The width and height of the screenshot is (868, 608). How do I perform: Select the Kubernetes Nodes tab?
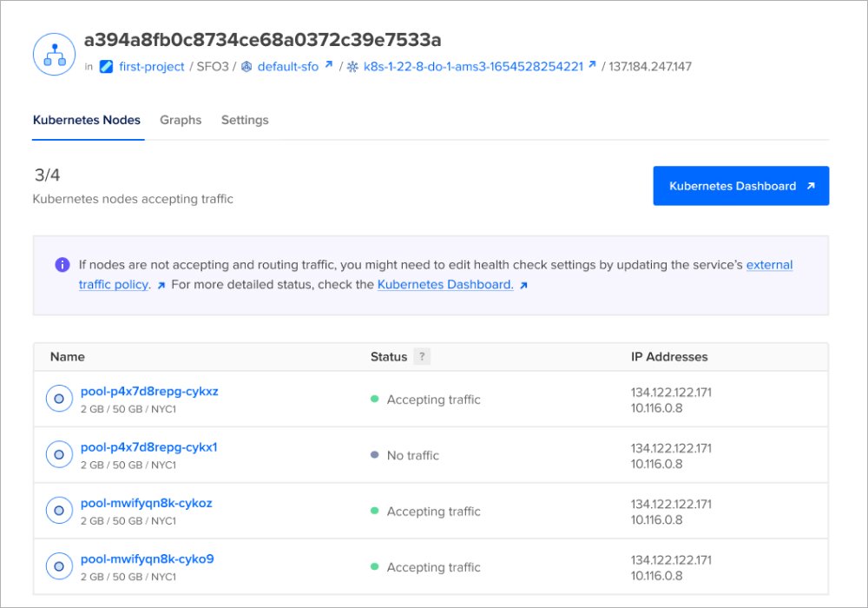87,120
